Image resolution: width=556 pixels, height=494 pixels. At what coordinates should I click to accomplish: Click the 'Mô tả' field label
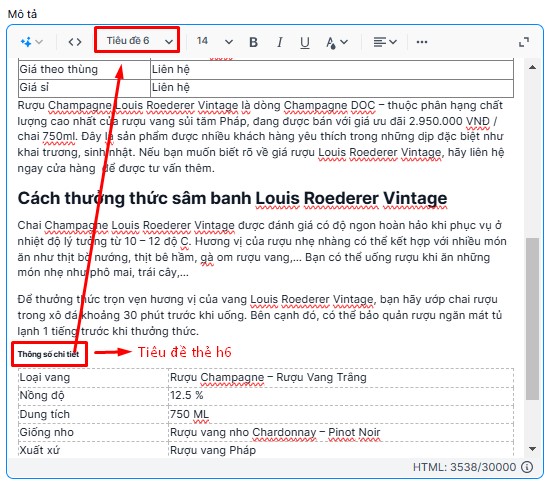point(22,14)
